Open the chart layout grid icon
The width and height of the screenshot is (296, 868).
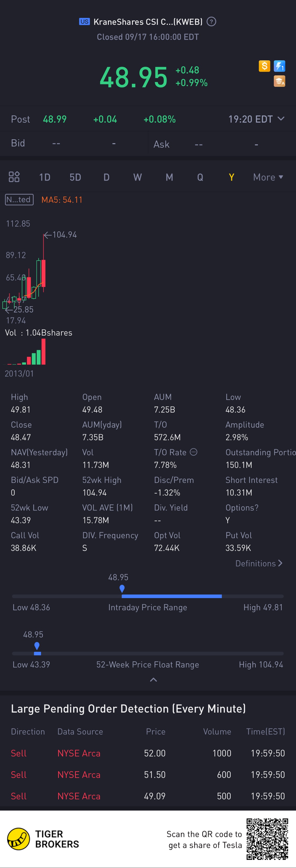[x=14, y=177]
